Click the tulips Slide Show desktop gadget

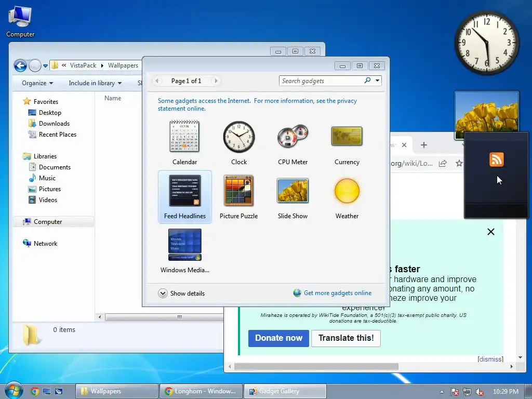tap(486, 112)
